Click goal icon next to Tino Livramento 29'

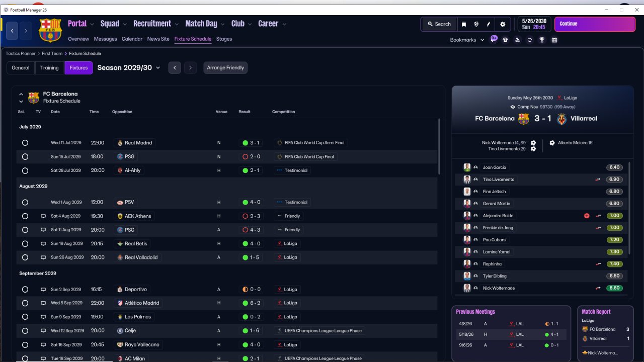click(x=533, y=149)
